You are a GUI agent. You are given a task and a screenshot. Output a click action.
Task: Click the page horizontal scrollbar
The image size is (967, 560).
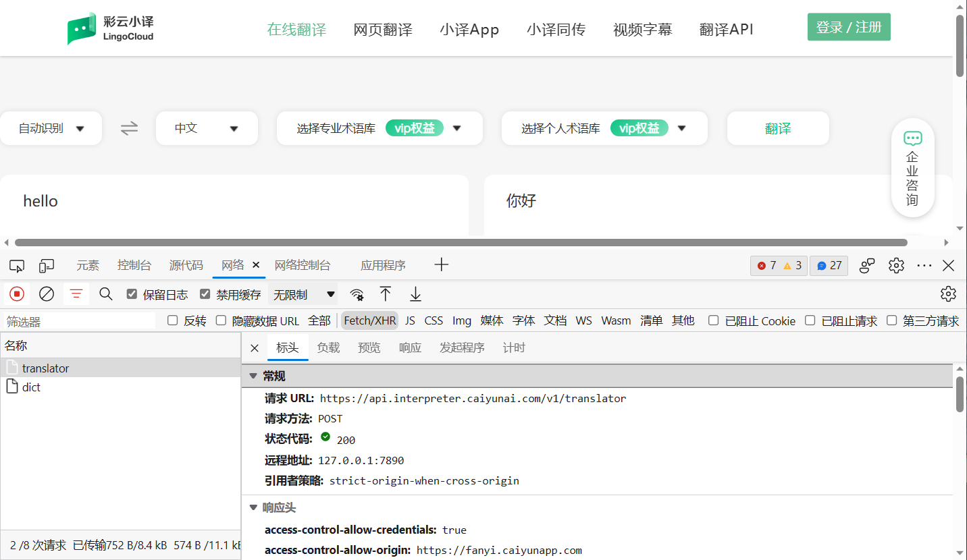coord(461,242)
